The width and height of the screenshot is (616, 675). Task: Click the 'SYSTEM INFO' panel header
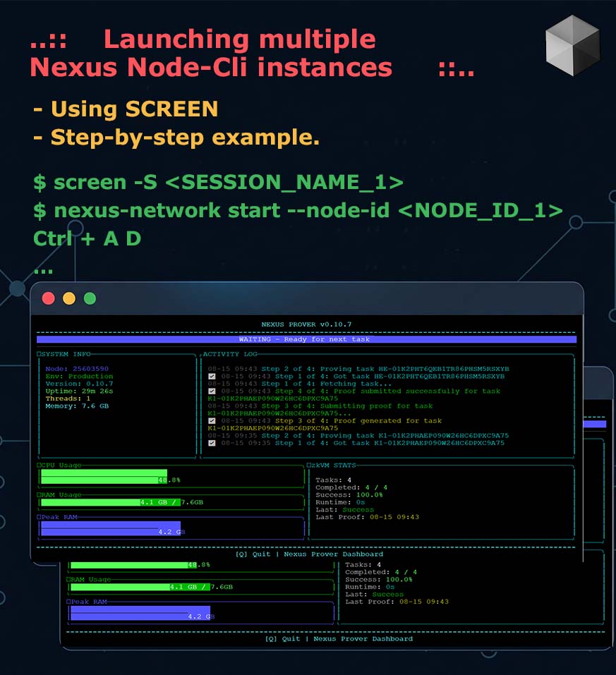click(x=66, y=354)
